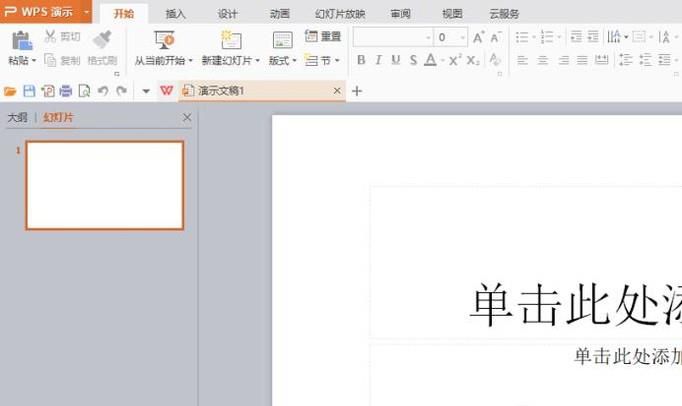Apply the font color A button
Viewport: 682px width, 406px height.
(x=430, y=60)
